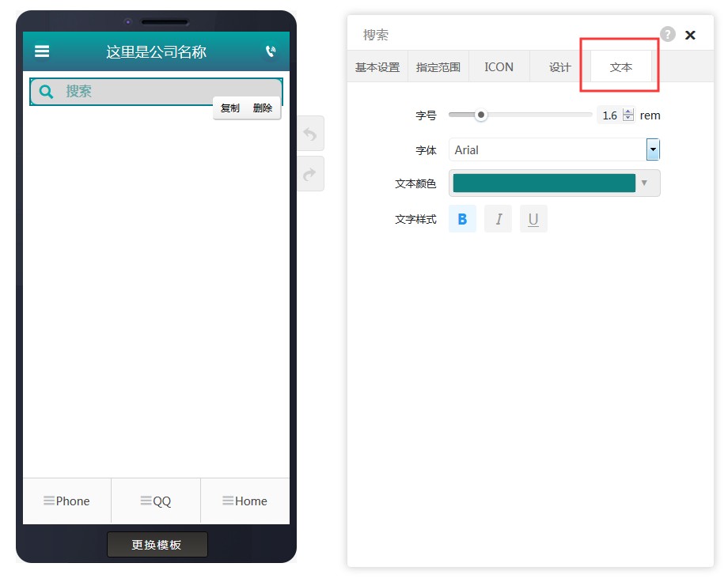728x582 pixels.
Task: Expand the 文本颜色 color dropdown arrow
Action: point(644,183)
